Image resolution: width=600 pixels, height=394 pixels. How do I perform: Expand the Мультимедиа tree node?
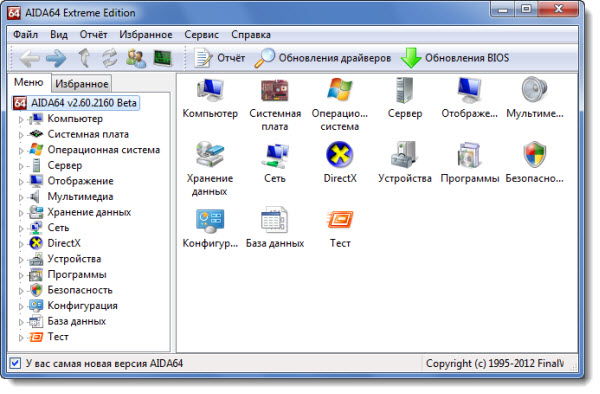tap(21, 197)
